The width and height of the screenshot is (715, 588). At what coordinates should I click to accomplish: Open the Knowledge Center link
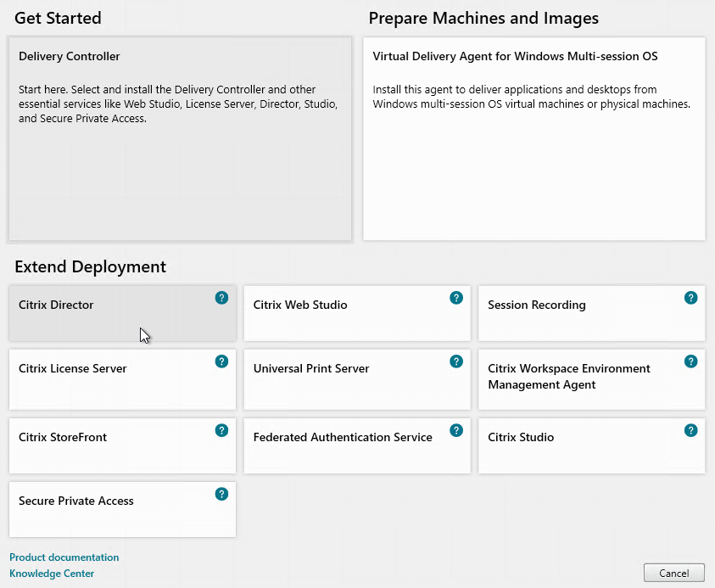(x=52, y=574)
